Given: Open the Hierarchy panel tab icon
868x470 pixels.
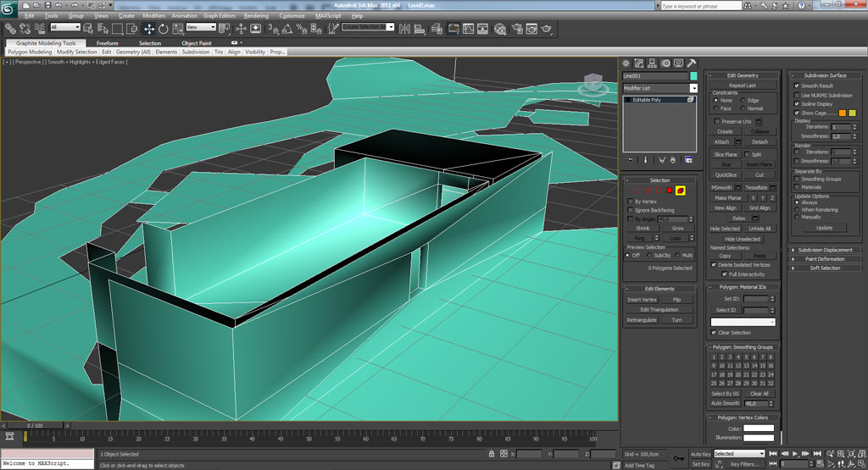Looking at the screenshot, I should (x=654, y=63).
